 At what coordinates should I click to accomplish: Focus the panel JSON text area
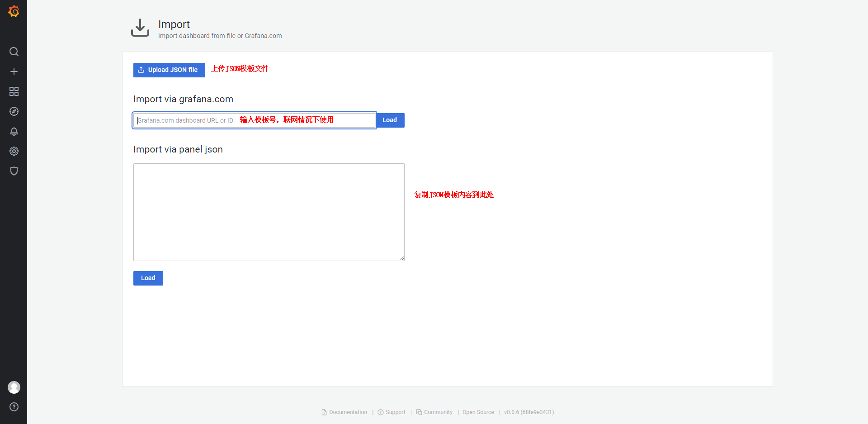tap(269, 212)
